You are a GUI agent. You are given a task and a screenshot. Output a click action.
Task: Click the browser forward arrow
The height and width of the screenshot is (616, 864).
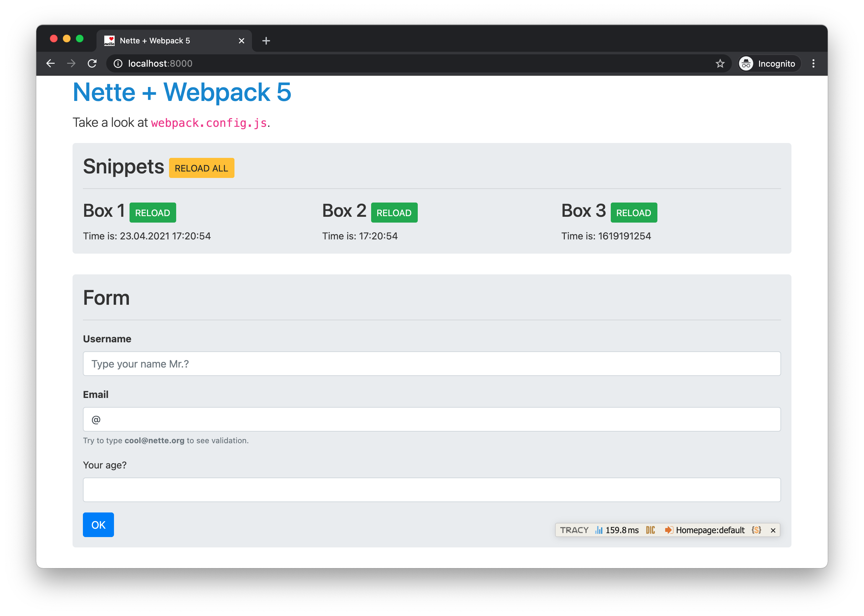coord(71,63)
